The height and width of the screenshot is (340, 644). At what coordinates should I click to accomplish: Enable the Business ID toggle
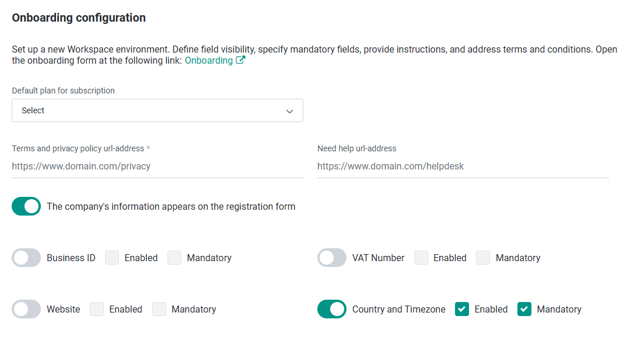coord(26,258)
